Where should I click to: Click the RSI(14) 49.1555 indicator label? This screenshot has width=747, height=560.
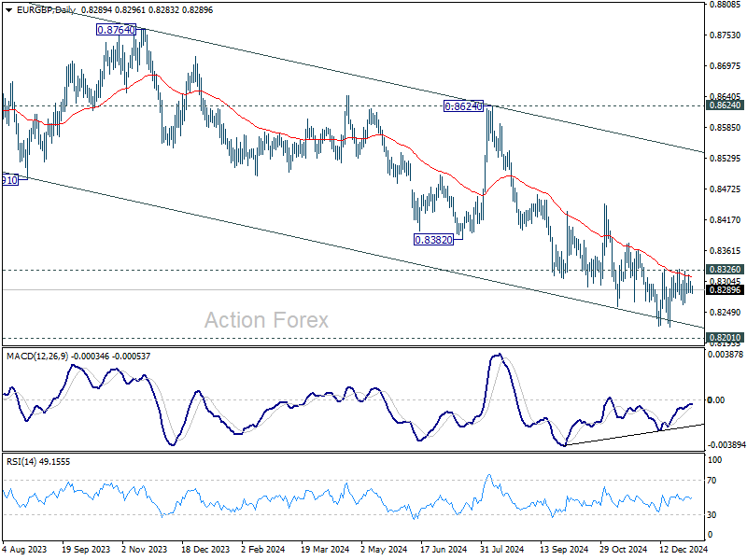pyautogui.click(x=38, y=462)
